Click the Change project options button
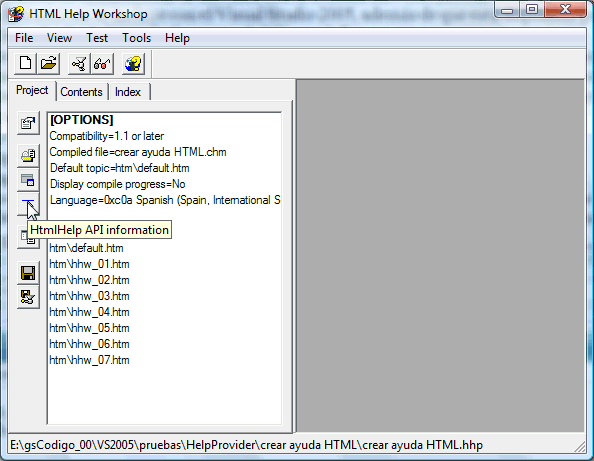594x461 pixels. coord(28,123)
